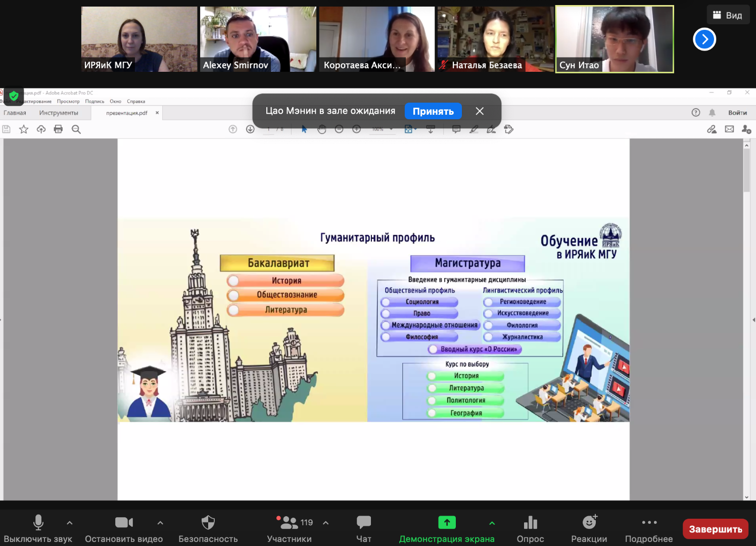Click the cloud upload icon

coord(41,129)
